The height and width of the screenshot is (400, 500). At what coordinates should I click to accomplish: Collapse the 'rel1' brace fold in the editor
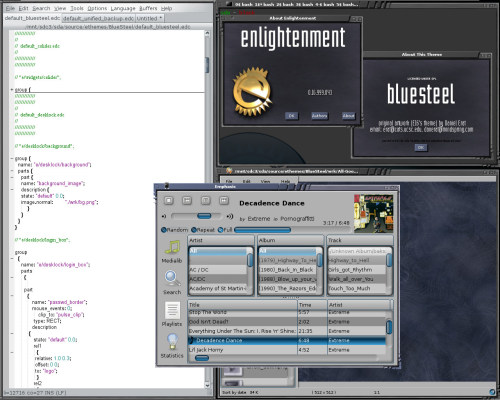pos(12,352)
